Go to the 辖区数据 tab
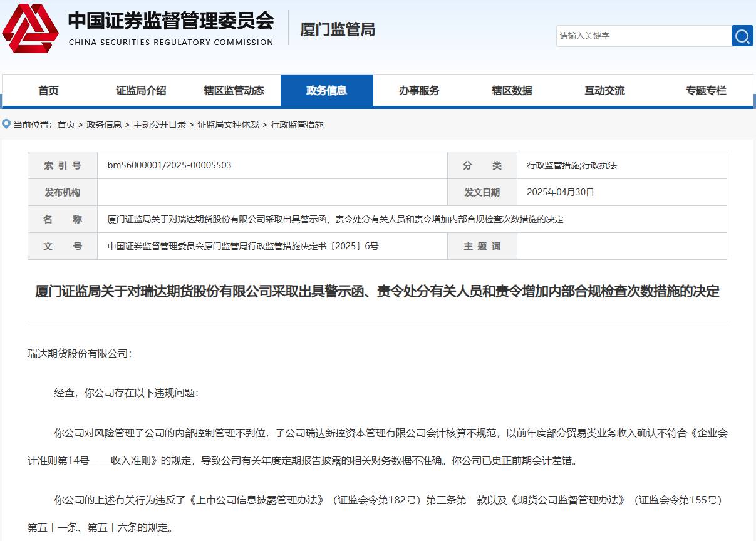 coord(512,91)
